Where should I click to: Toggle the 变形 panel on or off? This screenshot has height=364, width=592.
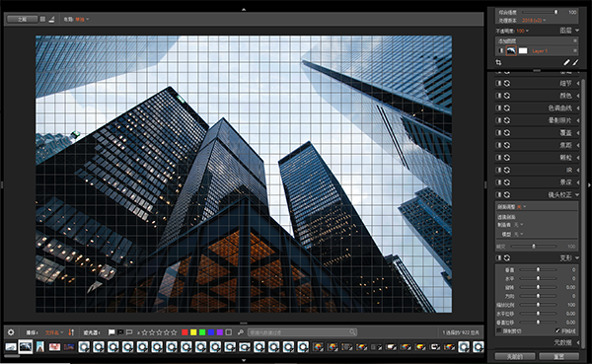[x=498, y=257]
